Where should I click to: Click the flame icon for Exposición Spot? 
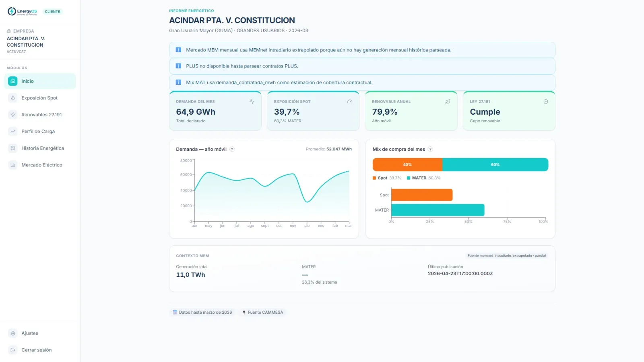(13, 98)
